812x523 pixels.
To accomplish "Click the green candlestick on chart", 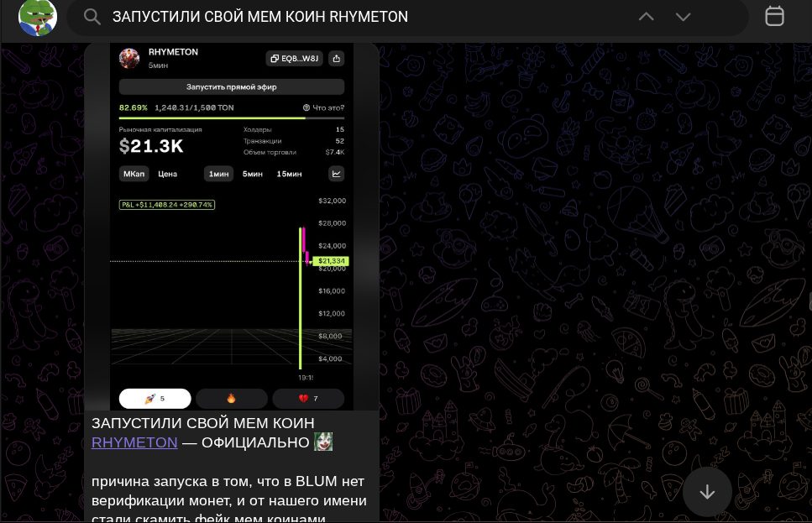I will tap(301, 298).
